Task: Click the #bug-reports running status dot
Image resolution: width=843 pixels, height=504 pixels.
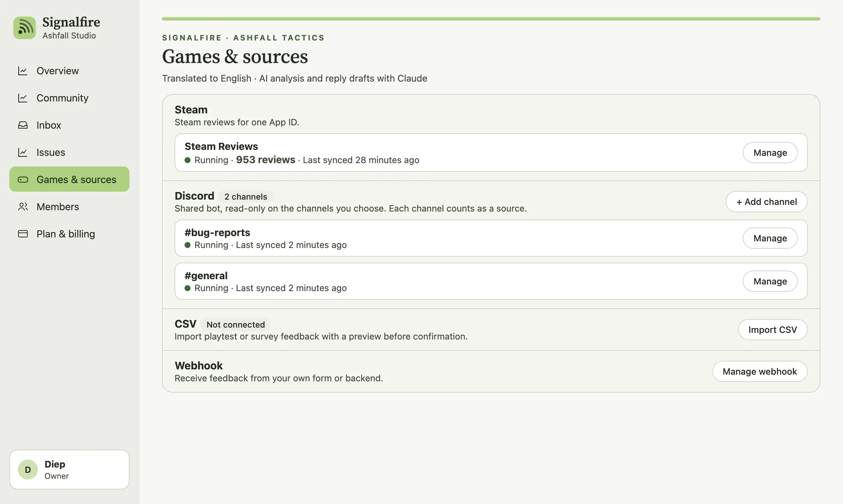Action: click(x=187, y=245)
